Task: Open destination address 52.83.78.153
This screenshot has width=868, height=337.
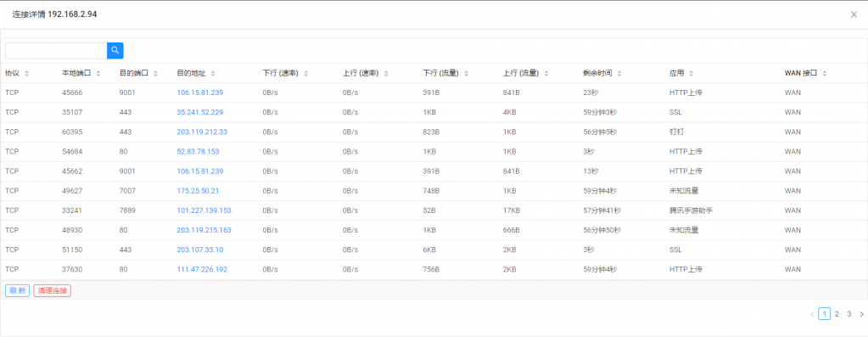Action: [x=198, y=152]
